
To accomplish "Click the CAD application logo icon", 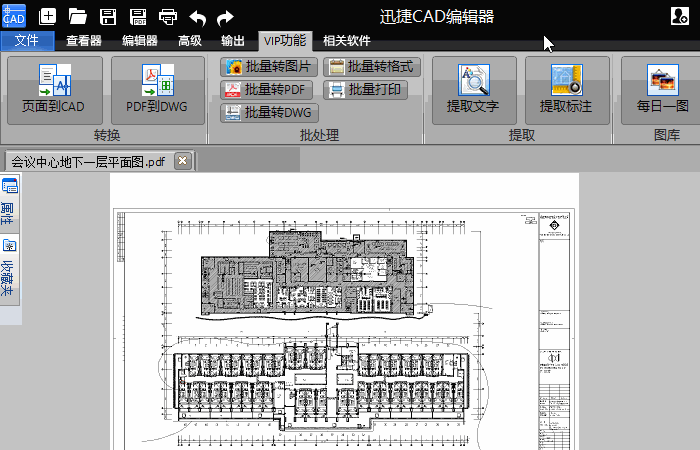I will pyautogui.click(x=14, y=16).
